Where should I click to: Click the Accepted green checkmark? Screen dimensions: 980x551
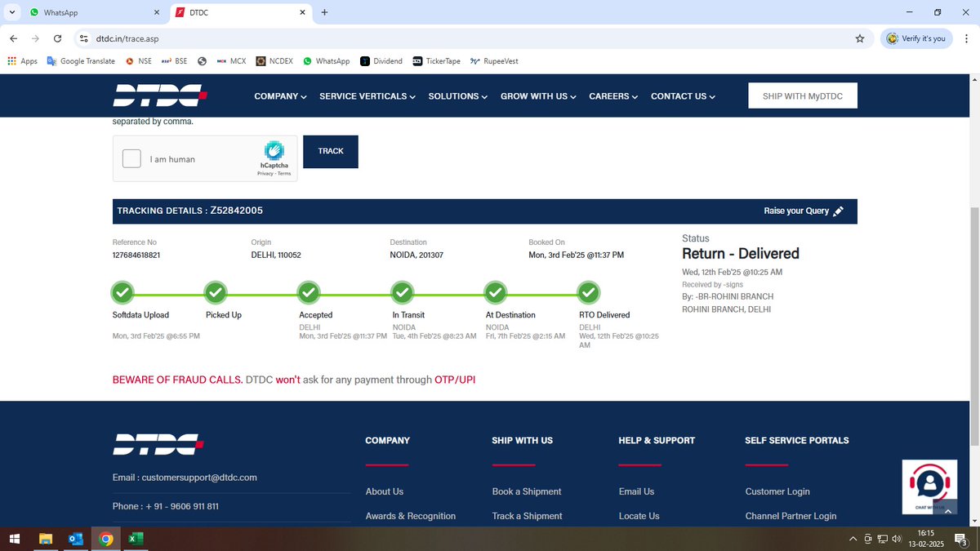click(309, 291)
